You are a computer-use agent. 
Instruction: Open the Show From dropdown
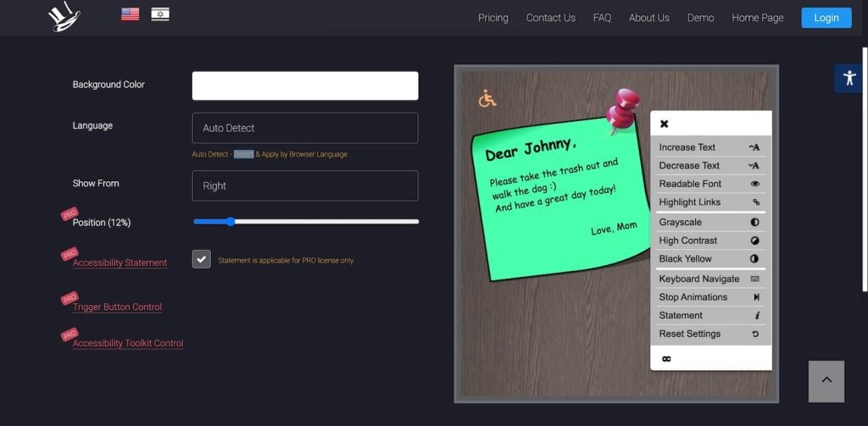(305, 185)
